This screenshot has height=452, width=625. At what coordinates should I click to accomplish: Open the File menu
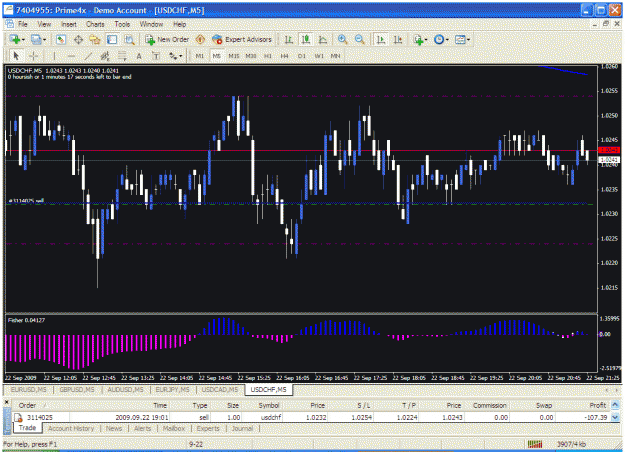coord(23,24)
